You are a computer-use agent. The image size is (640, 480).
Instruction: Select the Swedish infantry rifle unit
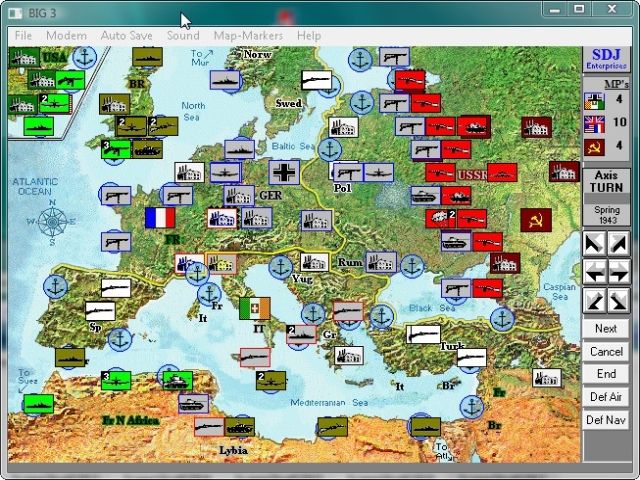click(316, 80)
